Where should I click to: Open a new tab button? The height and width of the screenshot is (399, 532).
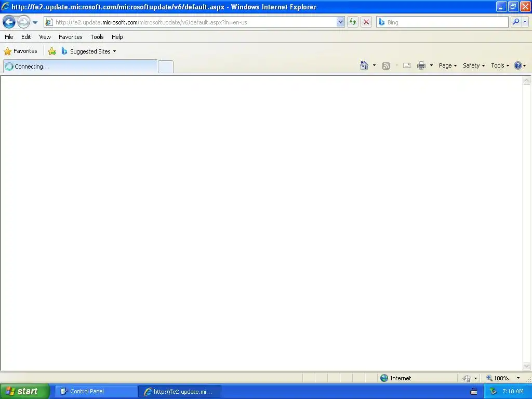[166, 66]
